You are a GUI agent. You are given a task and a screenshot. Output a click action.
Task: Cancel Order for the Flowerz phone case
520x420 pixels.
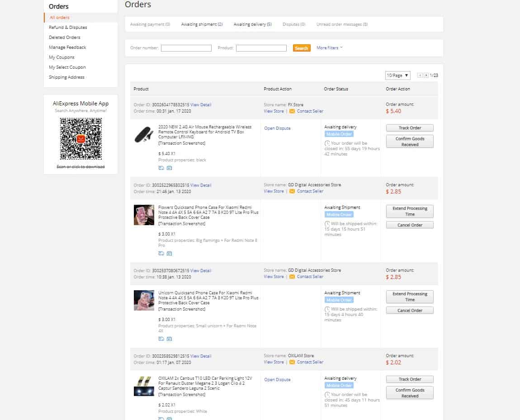pos(410,225)
